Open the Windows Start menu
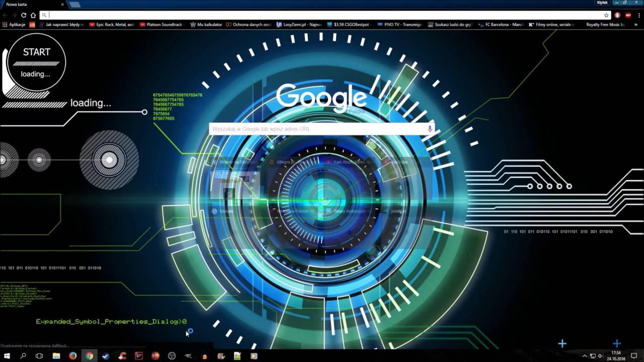The width and height of the screenshot is (644, 362). 7,356
